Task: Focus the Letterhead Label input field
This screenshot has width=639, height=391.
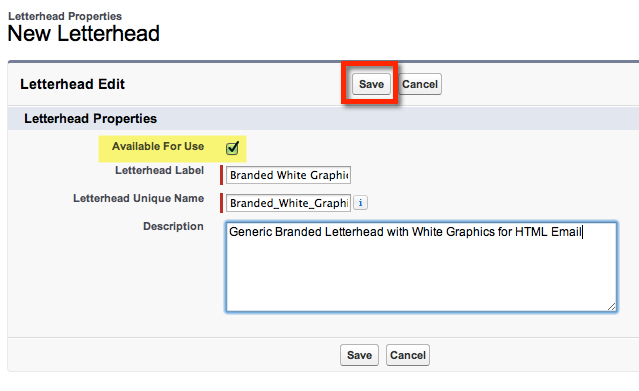Action: pos(289,175)
